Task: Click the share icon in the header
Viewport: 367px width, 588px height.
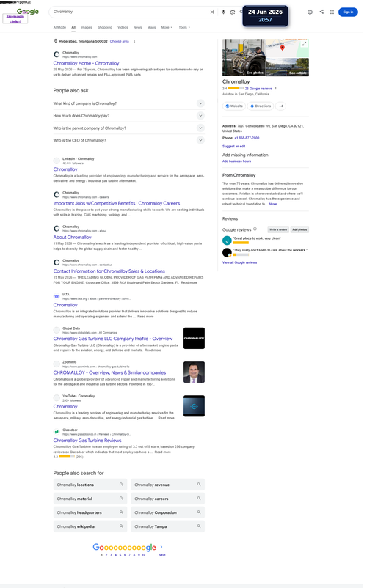Action: click(x=321, y=12)
